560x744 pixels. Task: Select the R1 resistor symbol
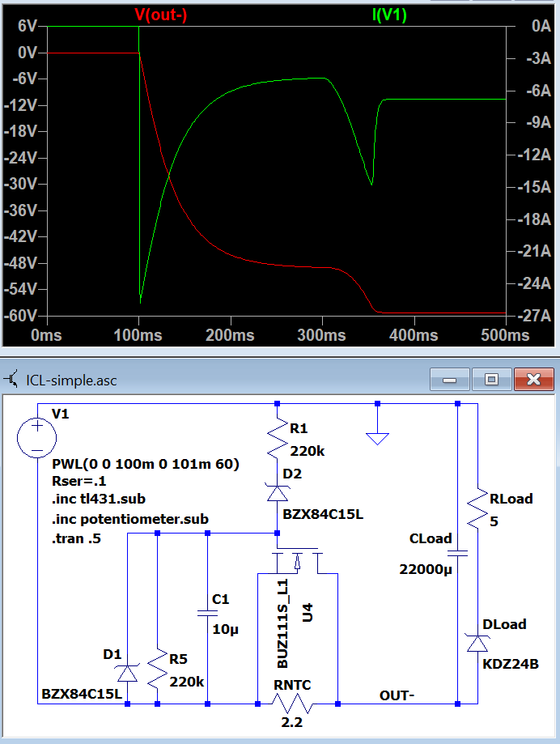coord(278,438)
